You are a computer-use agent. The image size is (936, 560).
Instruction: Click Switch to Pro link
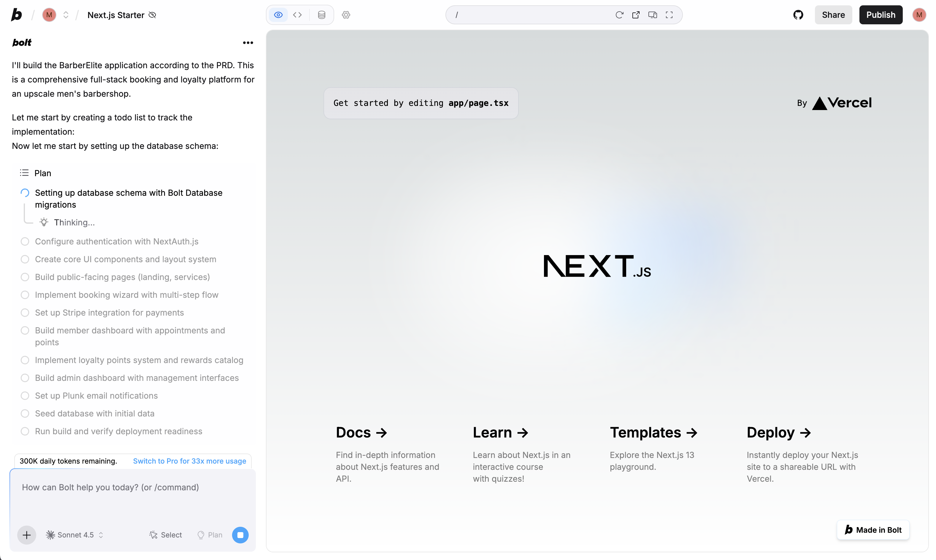click(x=189, y=461)
